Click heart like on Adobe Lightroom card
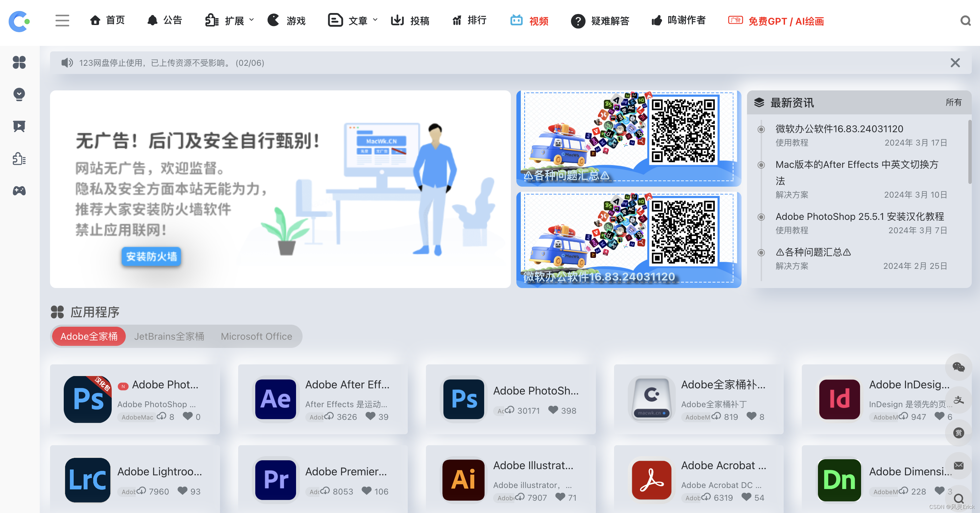 click(x=182, y=490)
